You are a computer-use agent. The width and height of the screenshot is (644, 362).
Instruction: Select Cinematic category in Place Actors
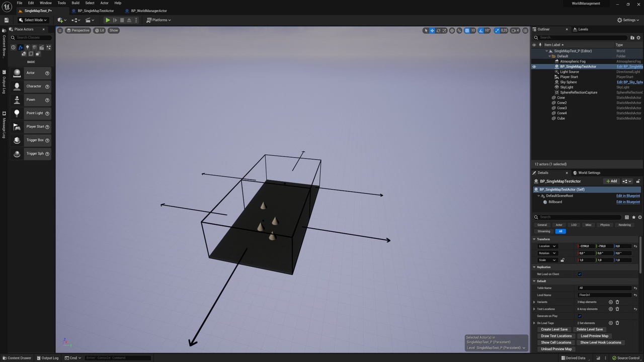42,47
